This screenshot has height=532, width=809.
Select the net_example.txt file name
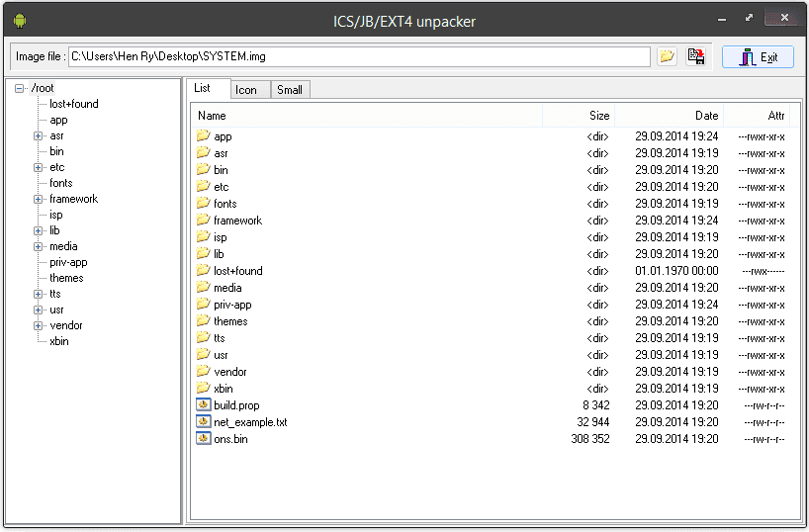pos(250,422)
